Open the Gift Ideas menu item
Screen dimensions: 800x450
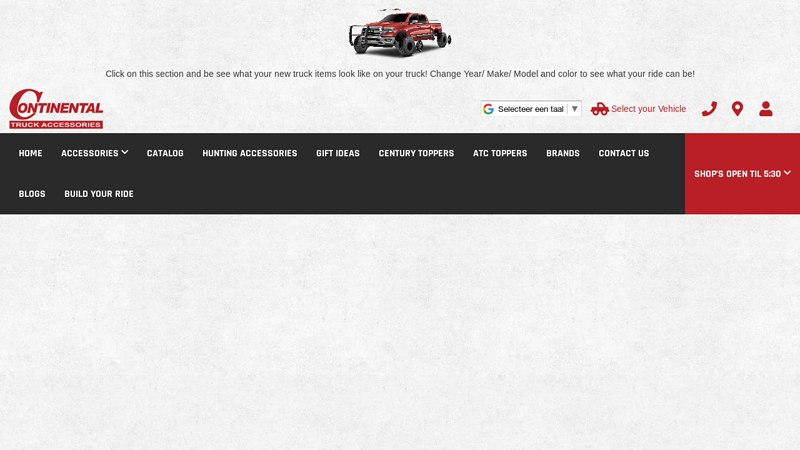point(338,154)
